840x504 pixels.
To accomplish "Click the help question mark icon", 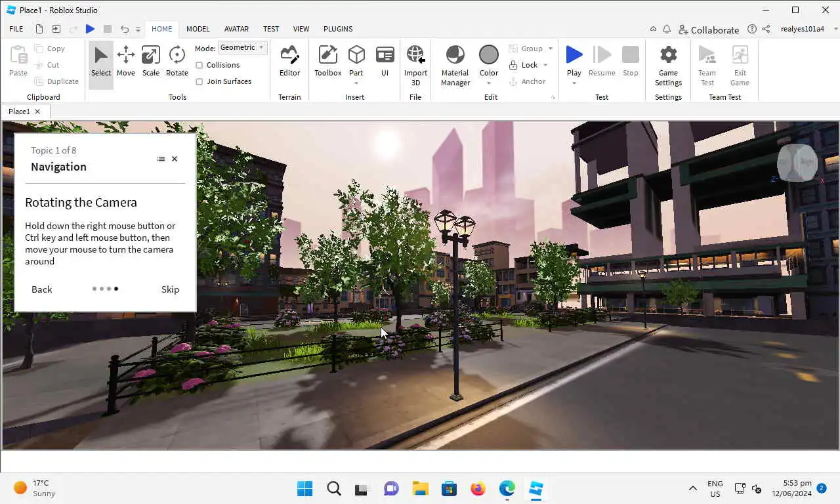I will coord(752,30).
